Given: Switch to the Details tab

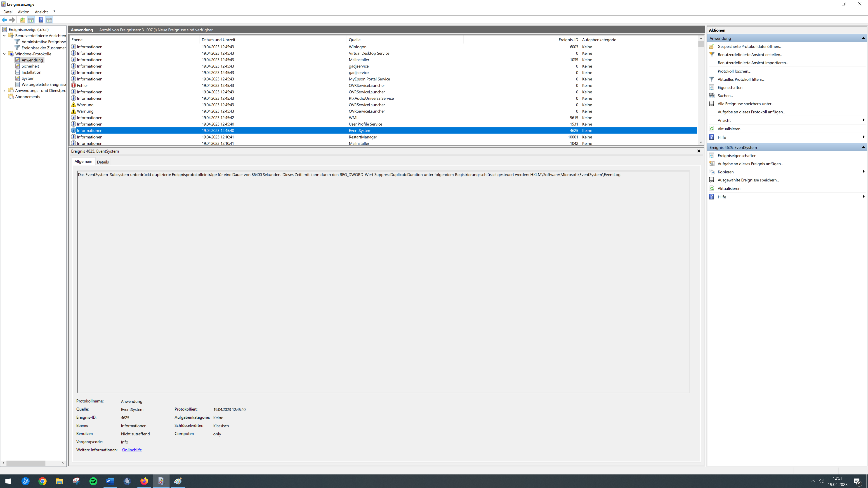Looking at the screenshot, I should 103,162.
